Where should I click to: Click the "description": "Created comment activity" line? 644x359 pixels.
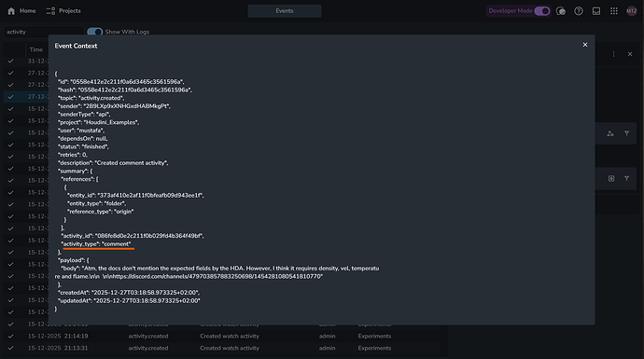point(113,163)
